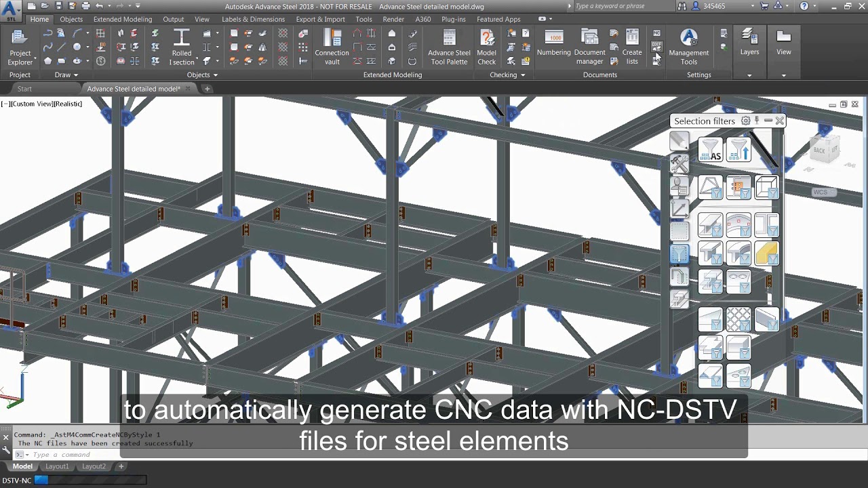Open Management Tools
Image resolution: width=868 pixels, height=488 pixels.
pos(688,45)
